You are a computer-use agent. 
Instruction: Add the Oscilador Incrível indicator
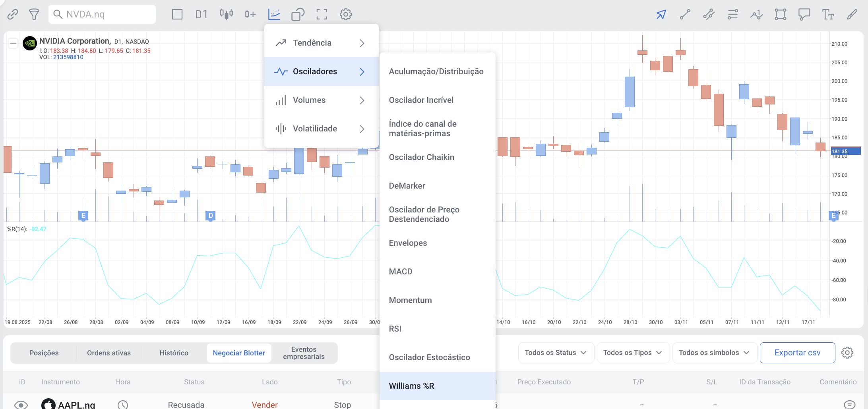pyautogui.click(x=437, y=100)
